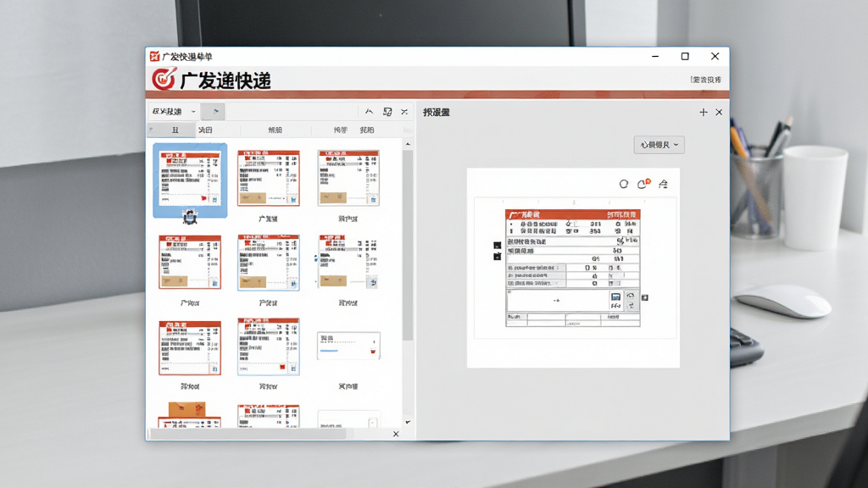Select the fourth column header tab
868x488 pixels.
click(340, 130)
